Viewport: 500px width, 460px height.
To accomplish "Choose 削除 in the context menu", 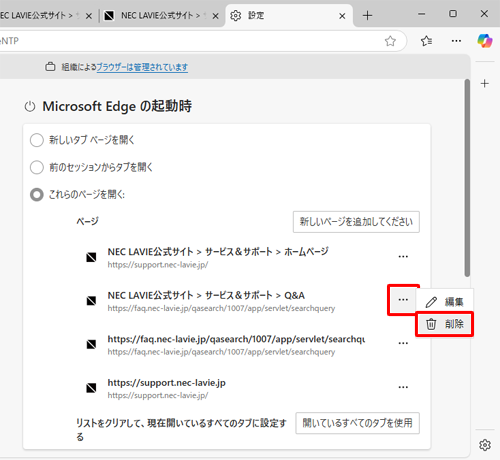I will click(445, 324).
